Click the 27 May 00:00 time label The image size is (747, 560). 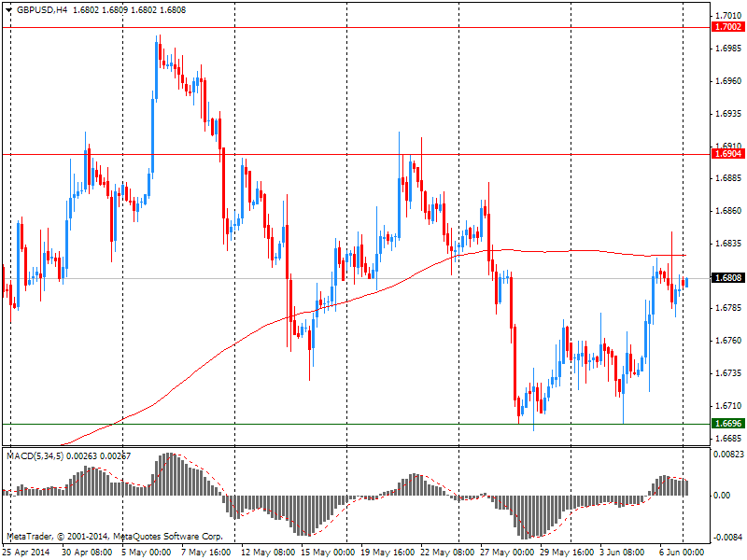click(x=507, y=553)
